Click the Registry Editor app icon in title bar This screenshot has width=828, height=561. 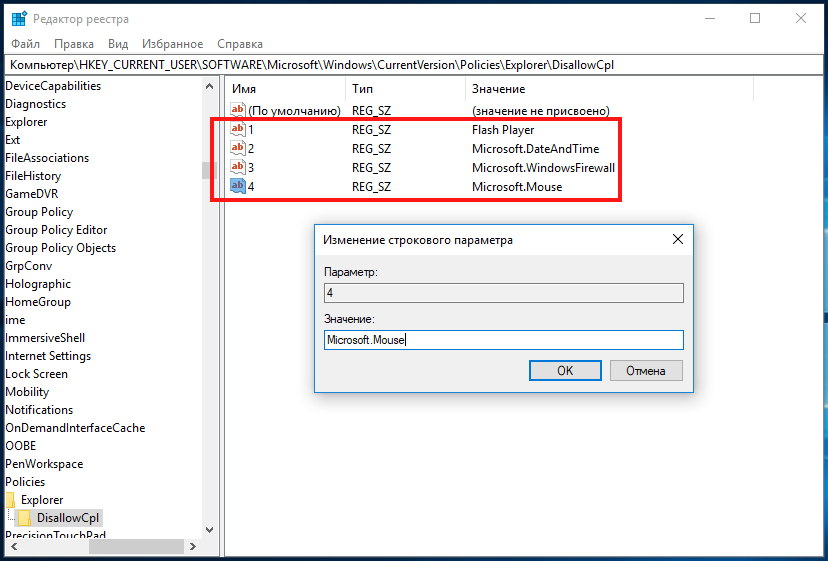19,18
